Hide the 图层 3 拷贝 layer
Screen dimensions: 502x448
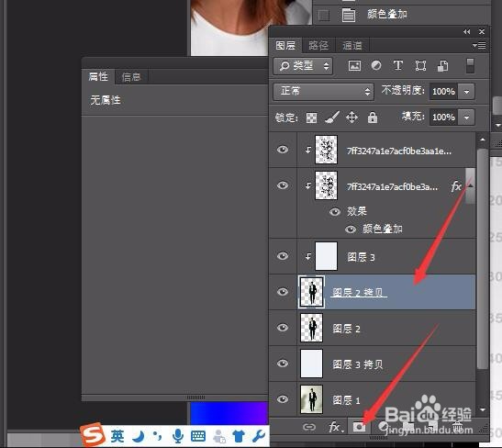click(283, 364)
